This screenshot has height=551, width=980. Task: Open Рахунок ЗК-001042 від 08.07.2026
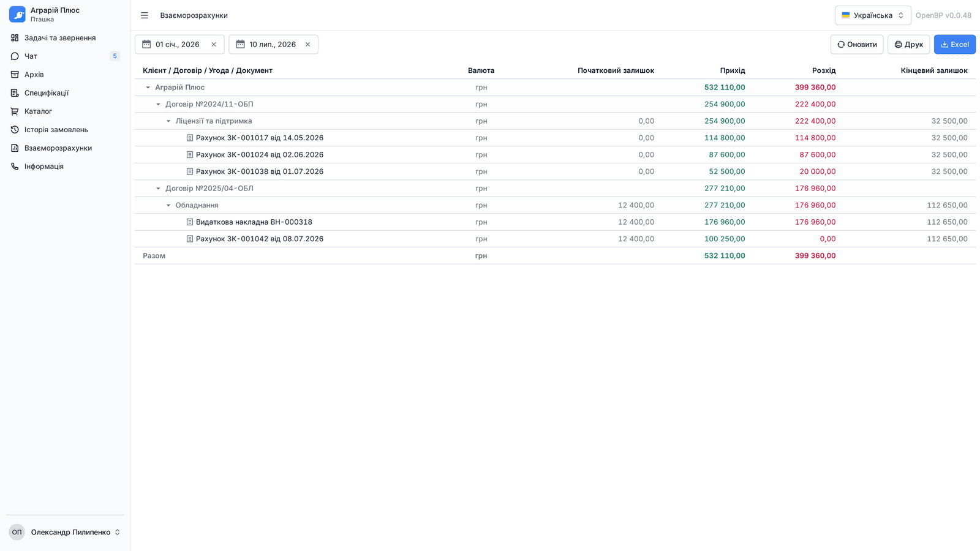260,239
